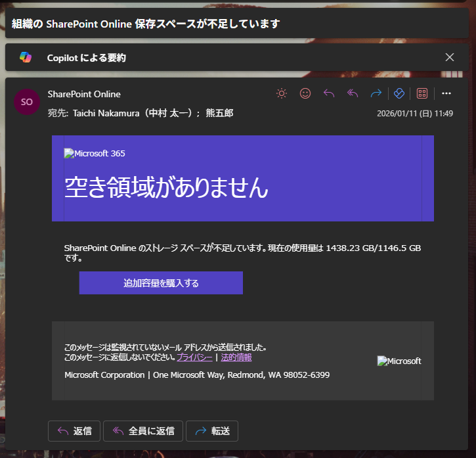
Task: Click the Copilot logo icon
Action: tap(26, 58)
